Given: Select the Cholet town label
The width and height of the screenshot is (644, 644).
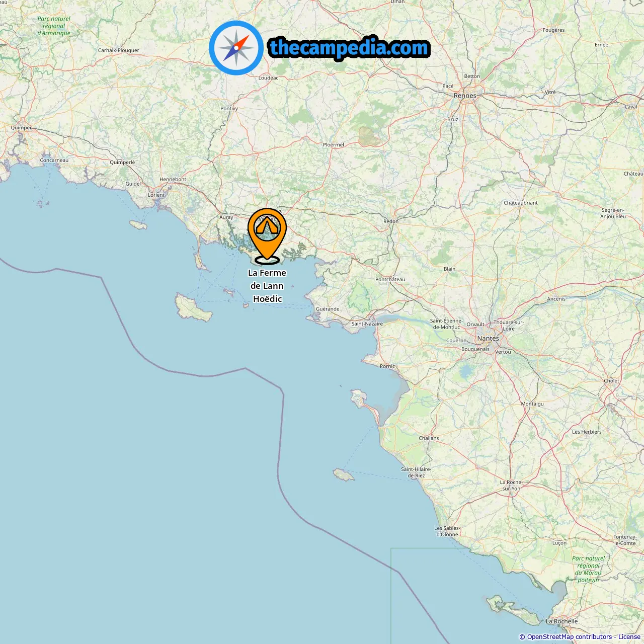Looking at the screenshot, I should 611,381.
